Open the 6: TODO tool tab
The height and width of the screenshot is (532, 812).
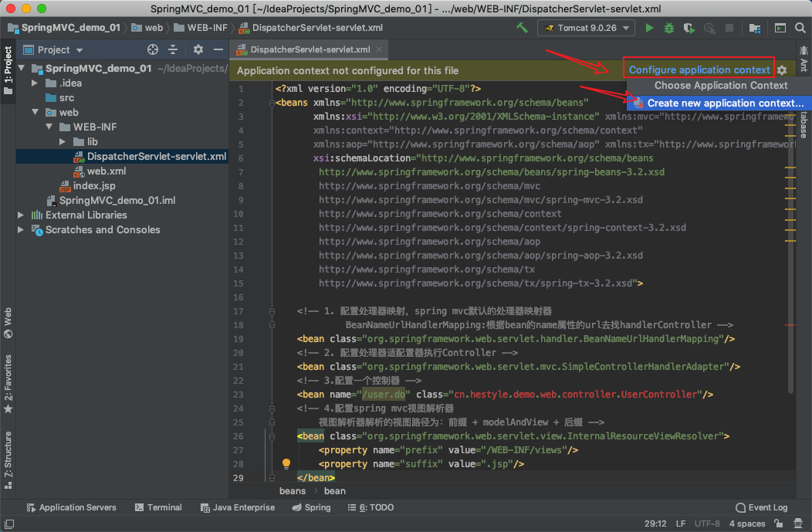[x=370, y=507]
